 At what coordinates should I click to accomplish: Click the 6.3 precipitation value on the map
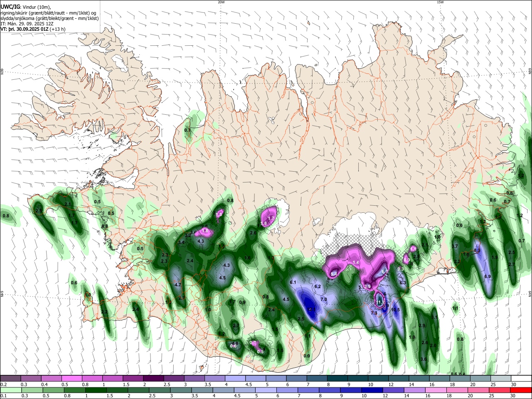(402, 283)
